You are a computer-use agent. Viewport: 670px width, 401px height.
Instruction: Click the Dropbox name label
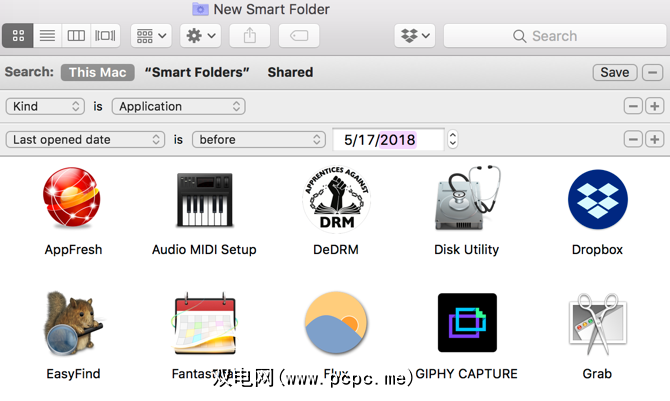pos(597,250)
